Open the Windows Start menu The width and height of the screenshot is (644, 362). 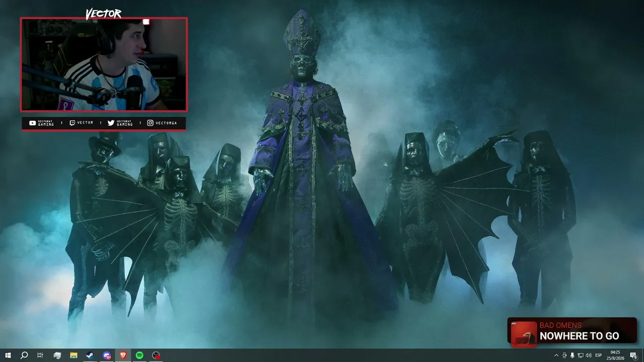coord(8,355)
